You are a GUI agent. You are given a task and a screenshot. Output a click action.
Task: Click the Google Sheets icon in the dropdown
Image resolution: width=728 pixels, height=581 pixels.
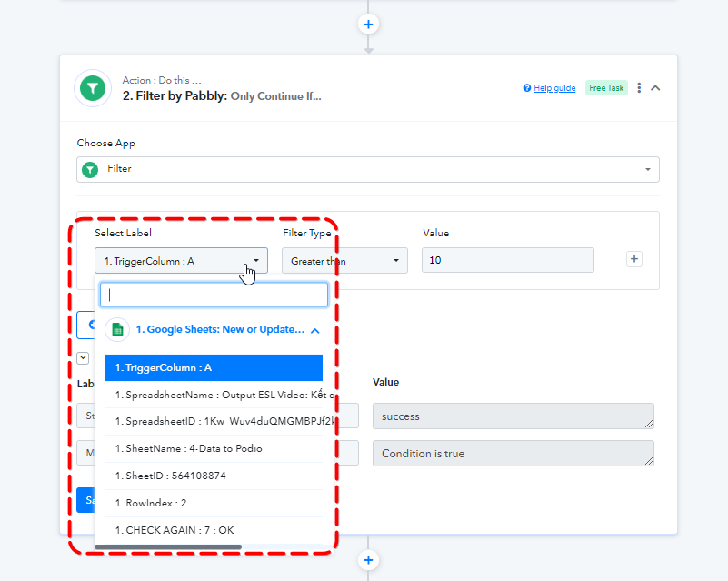pyautogui.click(x=117, y=330)
